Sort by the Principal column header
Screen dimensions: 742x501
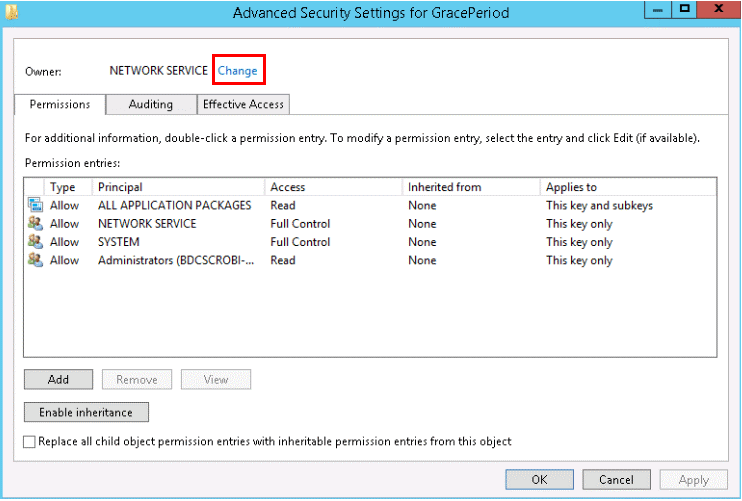point(178,187)
